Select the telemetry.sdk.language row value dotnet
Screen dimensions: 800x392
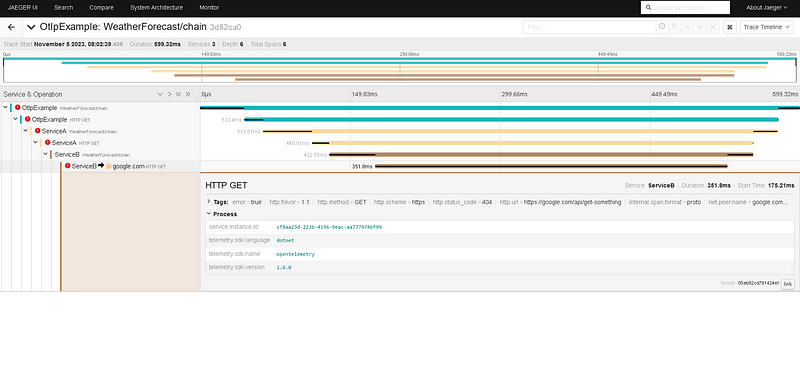point(285,240)
